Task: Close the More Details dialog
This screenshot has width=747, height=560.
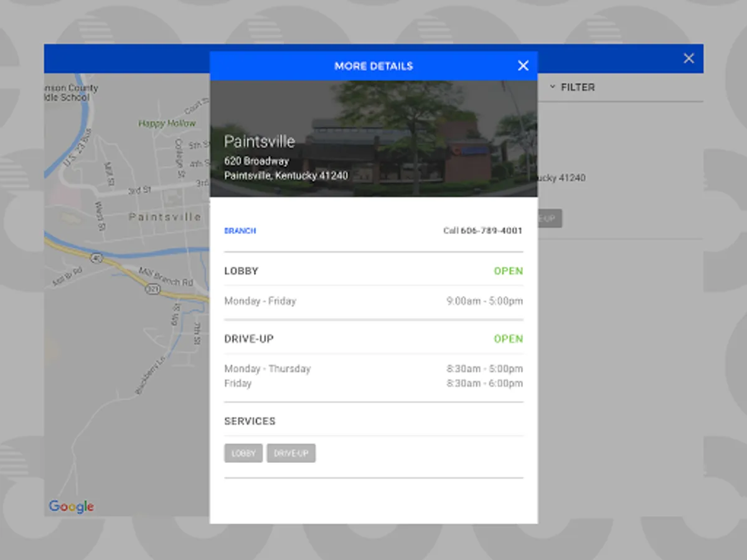Action: click(523, 65)
